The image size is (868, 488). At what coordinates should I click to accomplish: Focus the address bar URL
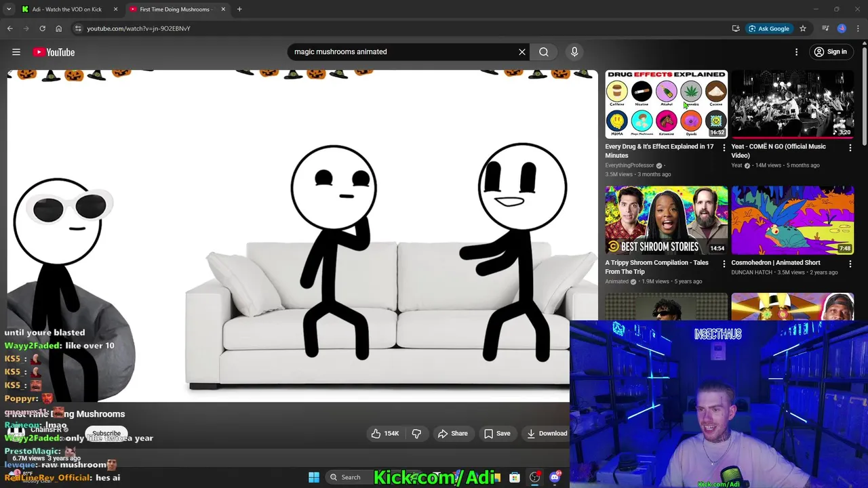(x=138, y=28)
